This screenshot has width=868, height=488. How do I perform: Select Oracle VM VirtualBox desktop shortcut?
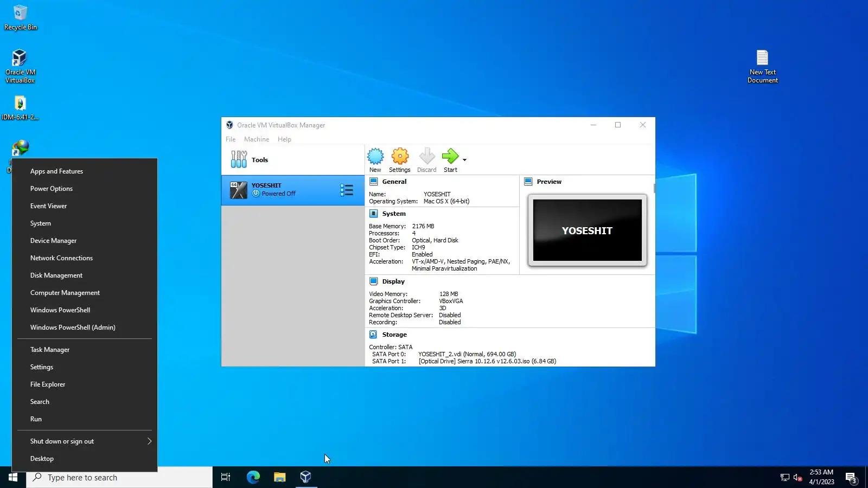(x=20, y=66)
